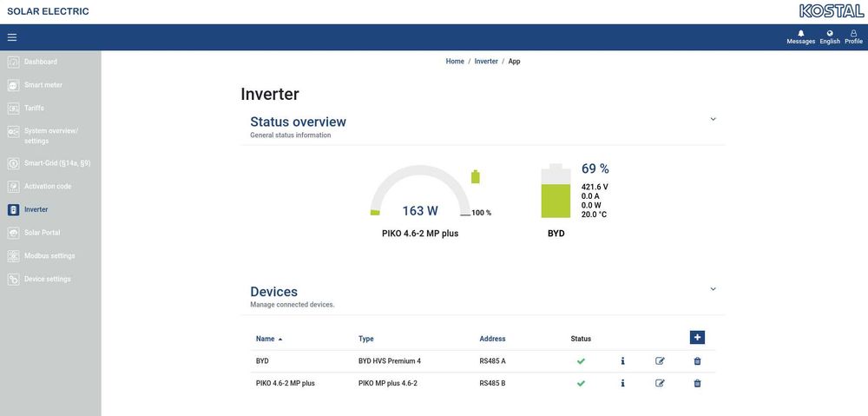This screenshot has height=416, width=868.
Task: Click the Status column header
Action: 581,339
